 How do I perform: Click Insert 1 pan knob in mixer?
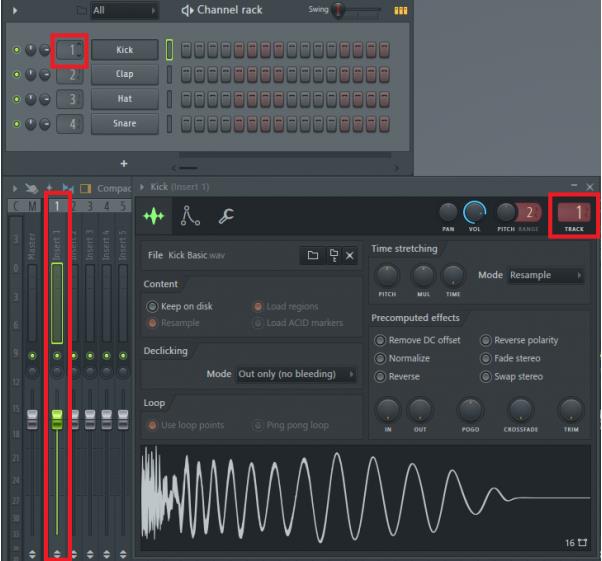[x=57, y=372]
